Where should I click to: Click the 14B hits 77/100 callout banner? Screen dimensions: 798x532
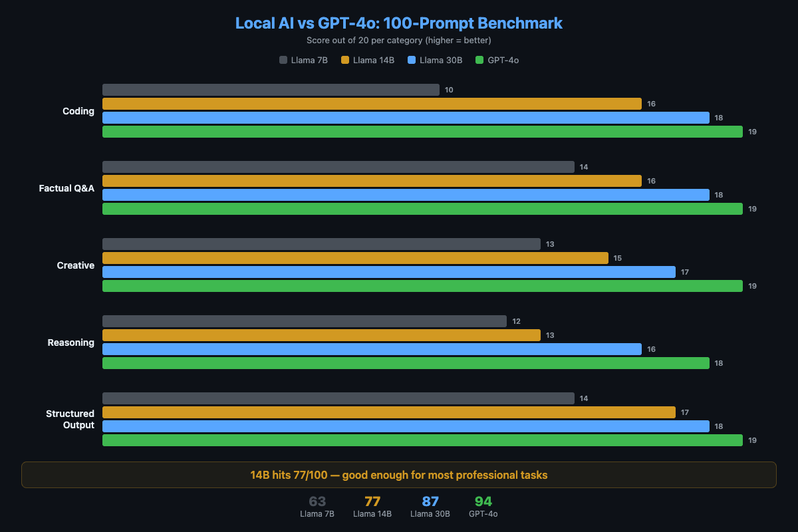coord(399,475)
